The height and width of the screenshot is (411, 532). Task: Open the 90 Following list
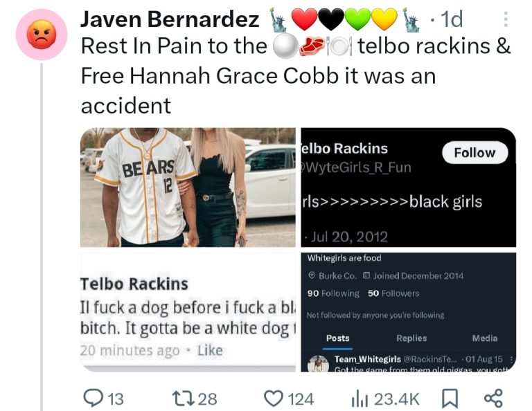pos(333,293)
